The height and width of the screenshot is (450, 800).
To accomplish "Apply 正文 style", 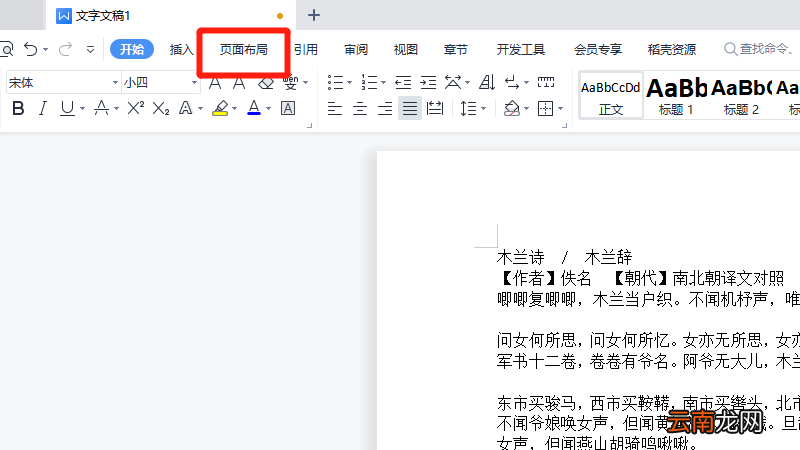I will coord(611,96).
